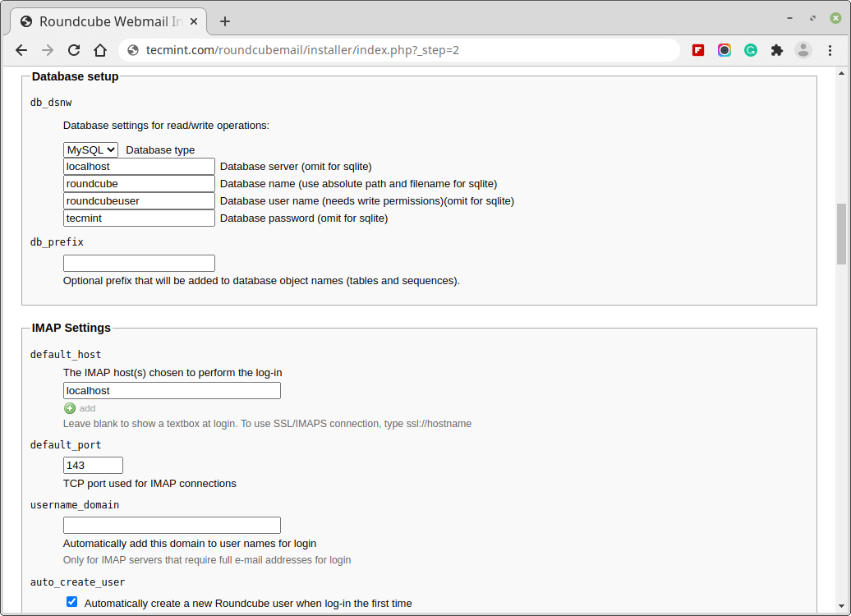Click the username_domain input field
This screenshot has height=616, width=851.
click(172, 526)
